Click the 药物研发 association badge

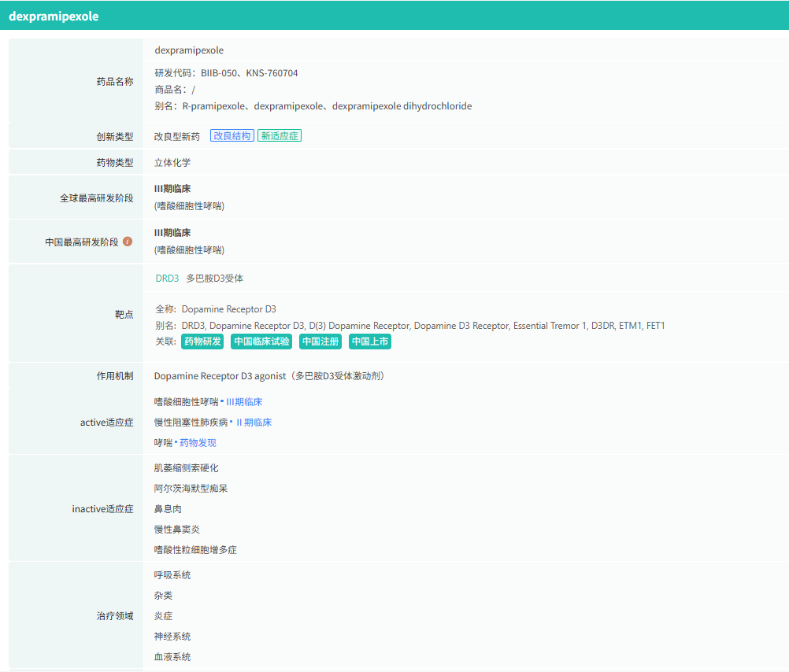coord(202,342)
